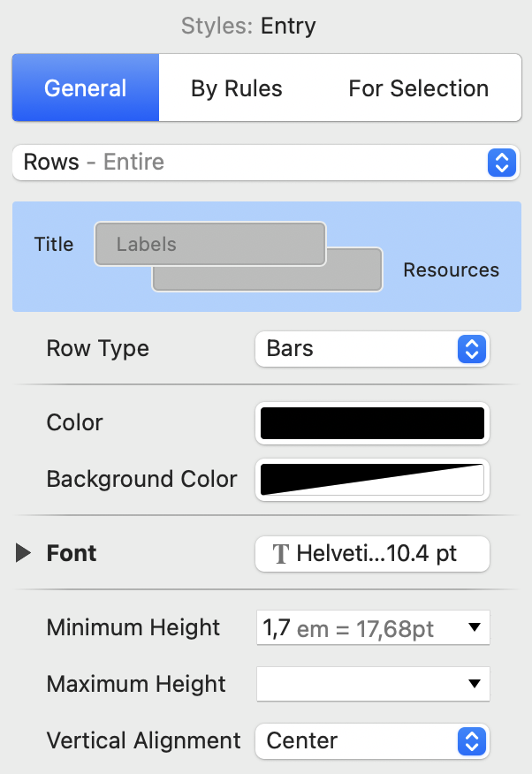Click the chevron icon on Vertical Alignment
Image resolution: width=532 pixels, height=774 pixels.
pyautogui.click(x=471, y=741)
